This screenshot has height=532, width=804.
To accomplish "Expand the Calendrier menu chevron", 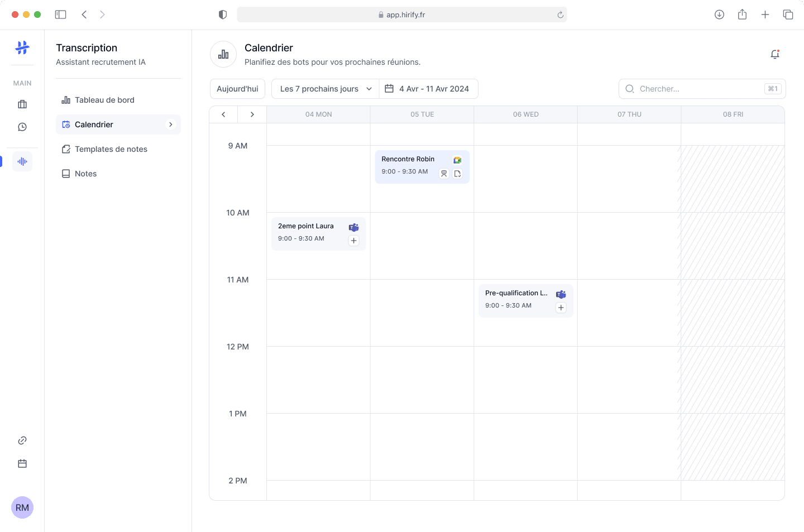I will [x=171, y=124].
